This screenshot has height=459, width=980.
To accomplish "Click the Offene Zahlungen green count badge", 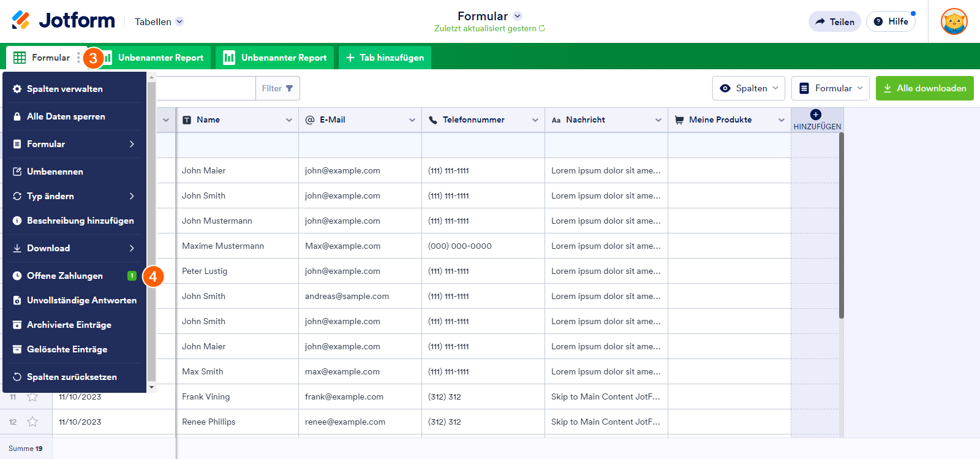I will tap(132, 276).
